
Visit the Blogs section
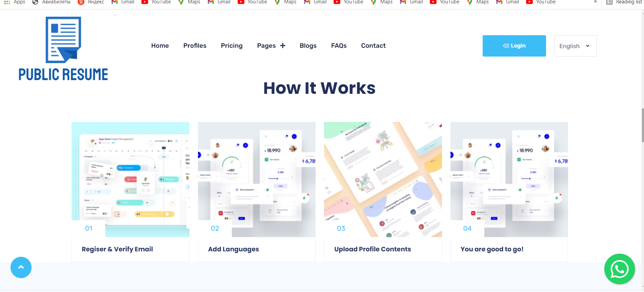coord(308,46)
